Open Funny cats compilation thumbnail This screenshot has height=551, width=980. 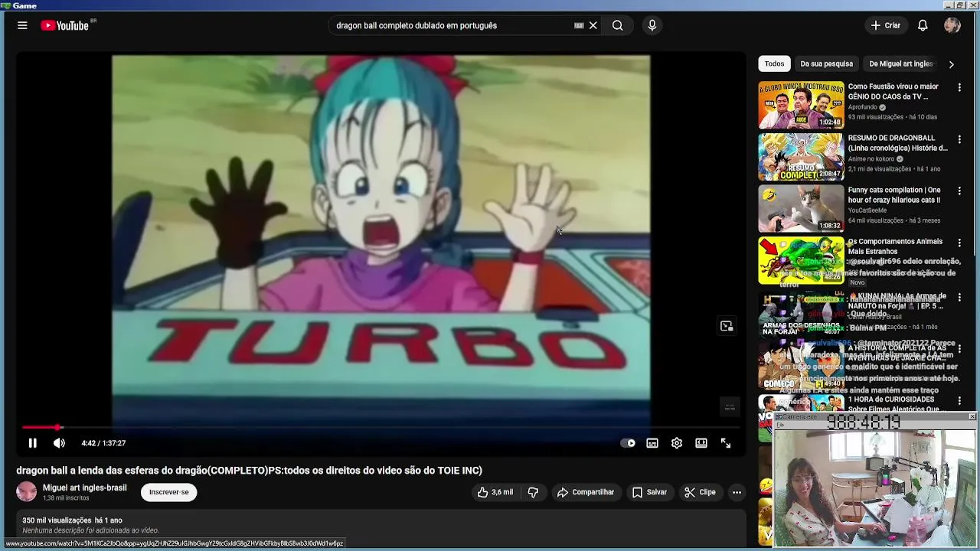[x=801, y=208]
